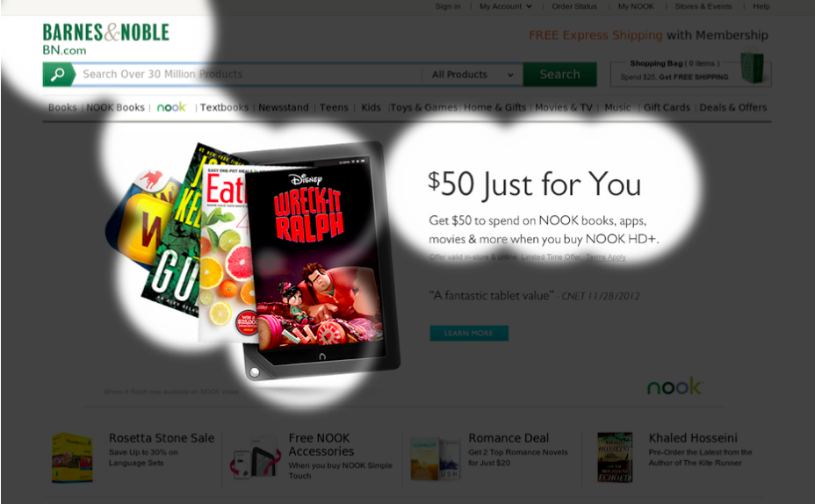Click the green Search button
This screenshot has width=815, height=504.
click(x=559, y=75)
